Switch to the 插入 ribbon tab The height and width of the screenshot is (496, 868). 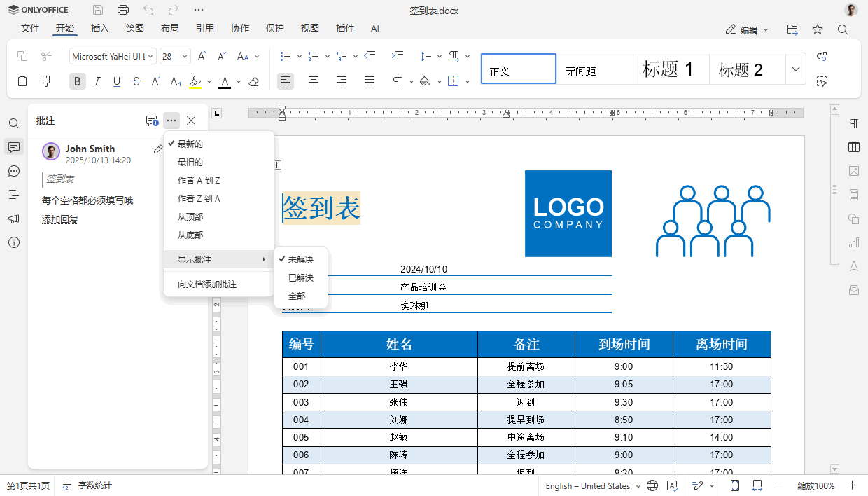pyautogui.click(x=99, y=28)
